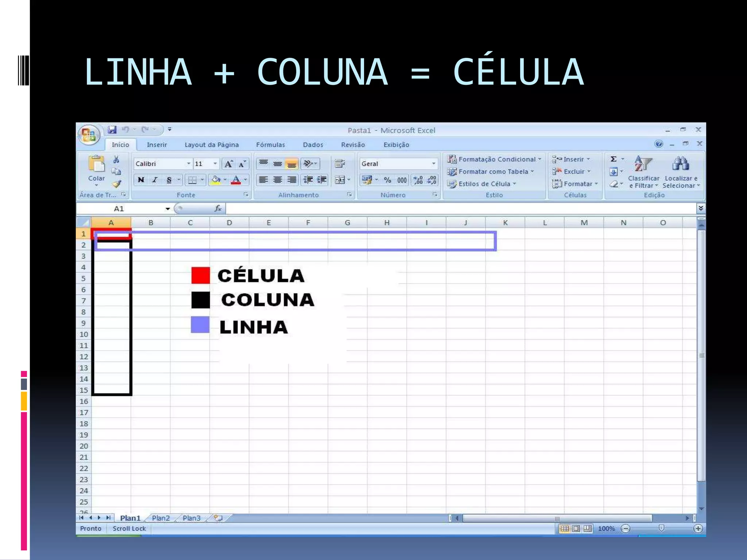Image resolution: width=747 pixels, height=560 pixels.
Task: Apply the red font color
Action: click(x=236, y=180)
